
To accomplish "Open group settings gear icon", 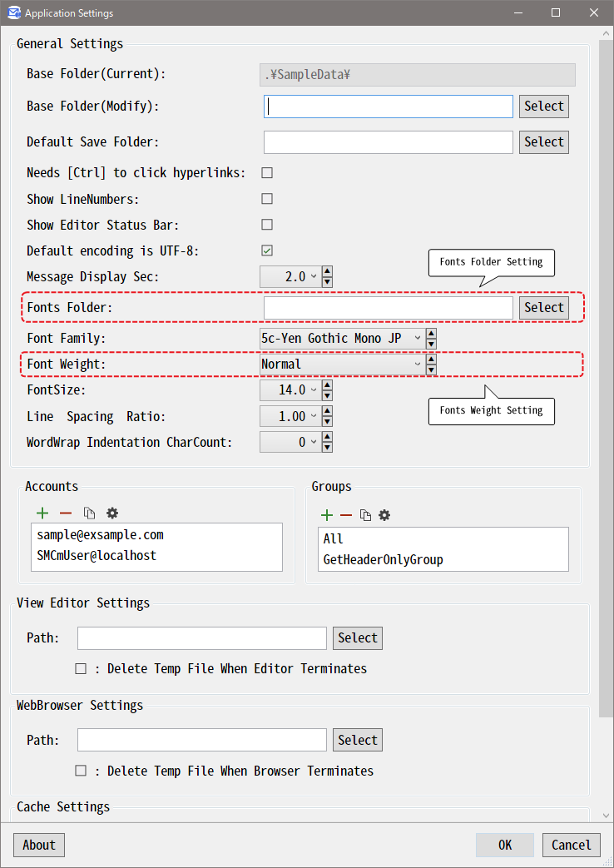I will 384,515.
